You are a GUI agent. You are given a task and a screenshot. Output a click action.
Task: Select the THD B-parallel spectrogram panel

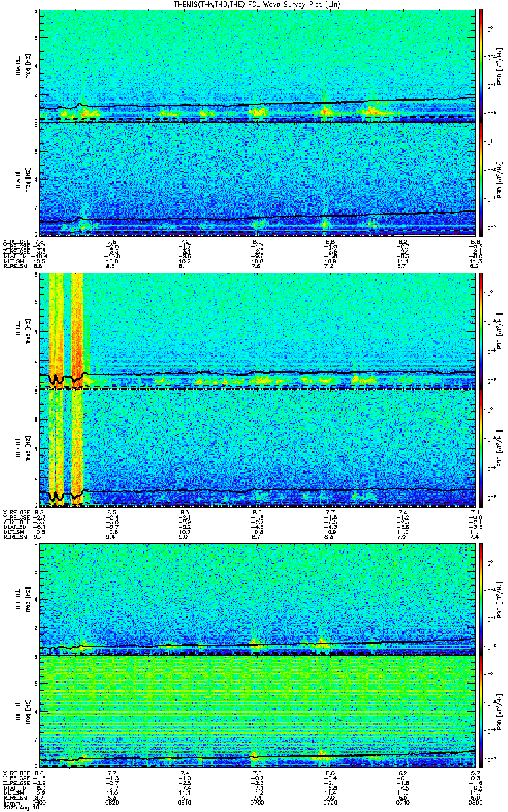257,447
